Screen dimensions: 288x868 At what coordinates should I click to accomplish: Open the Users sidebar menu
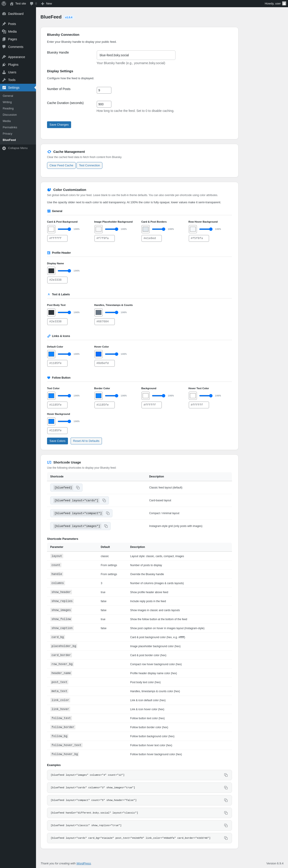18,72
